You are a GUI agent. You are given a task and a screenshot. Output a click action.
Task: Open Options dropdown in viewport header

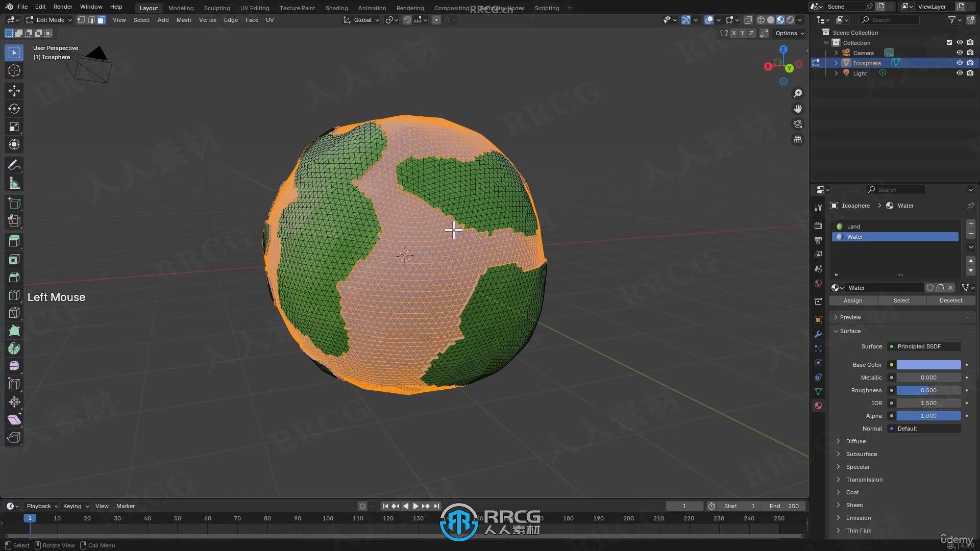789,33
